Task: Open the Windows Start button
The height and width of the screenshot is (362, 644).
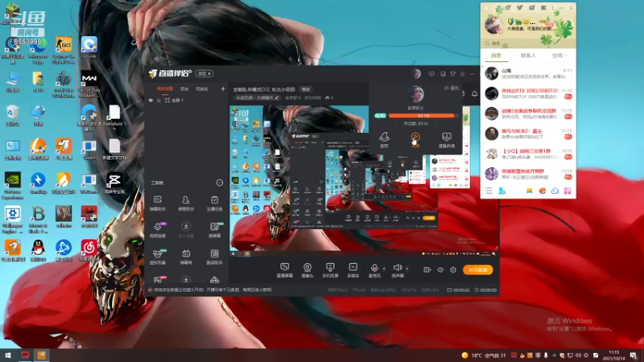Action: [x=7, y=356]
